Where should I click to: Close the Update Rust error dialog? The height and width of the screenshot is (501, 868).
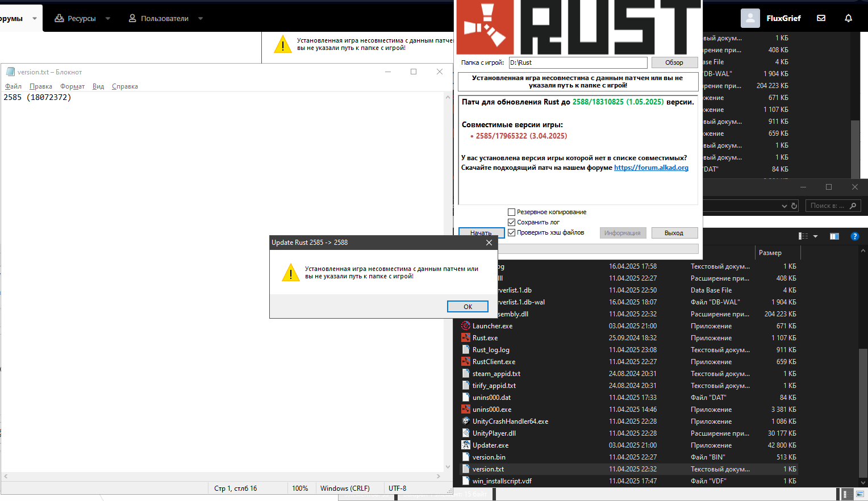point(489,243)
